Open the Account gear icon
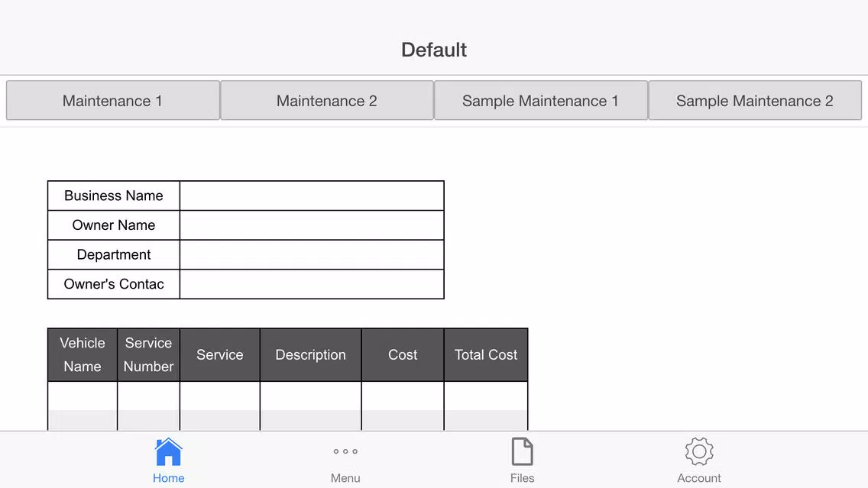 click(698, 452)
